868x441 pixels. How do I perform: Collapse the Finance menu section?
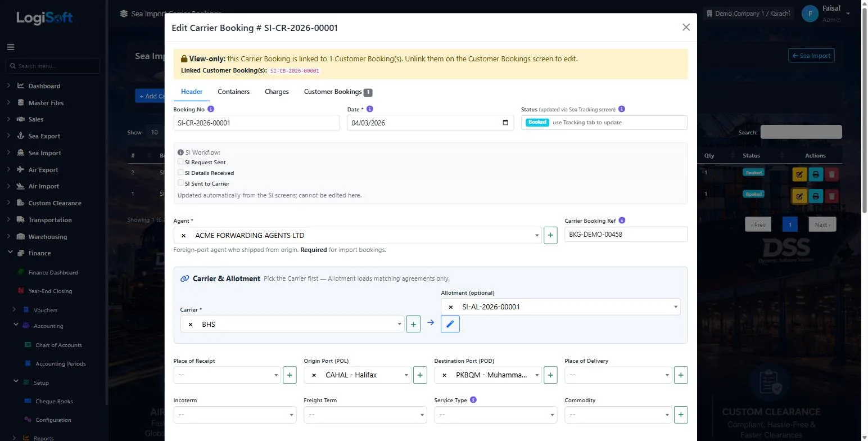10,253
